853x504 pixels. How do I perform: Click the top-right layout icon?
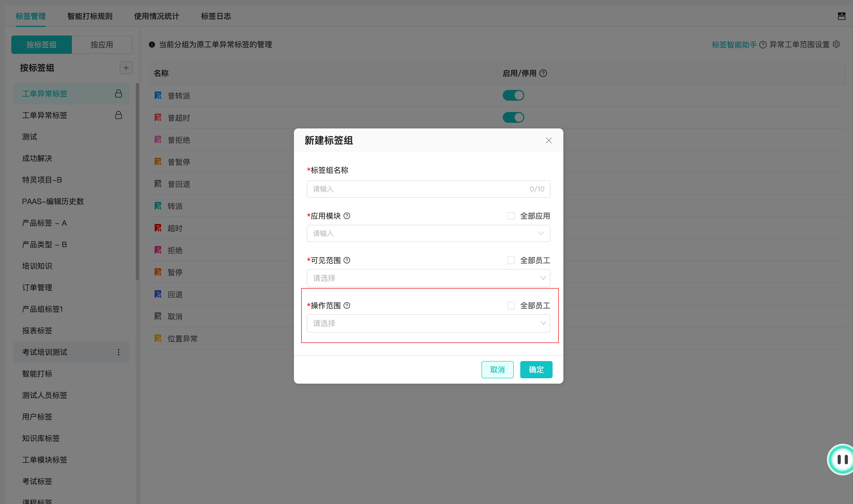841,16
